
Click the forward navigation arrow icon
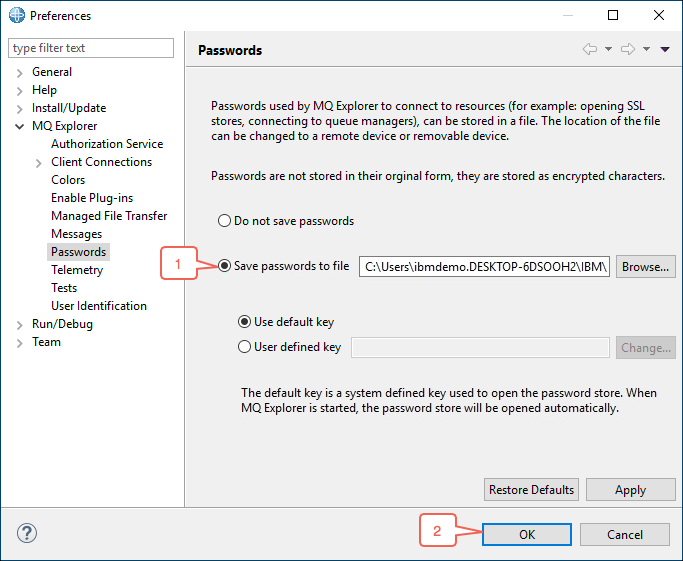coord(628,49)
